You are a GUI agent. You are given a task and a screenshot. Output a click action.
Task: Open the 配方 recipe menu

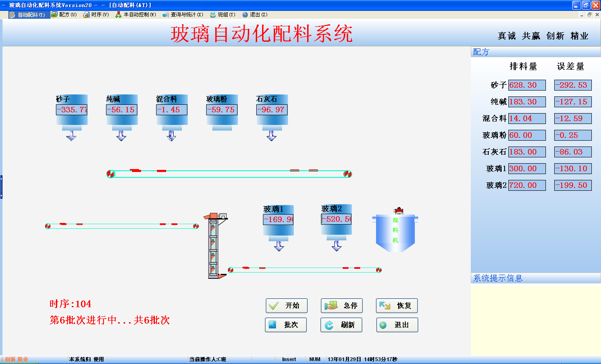tap(64, 15)
